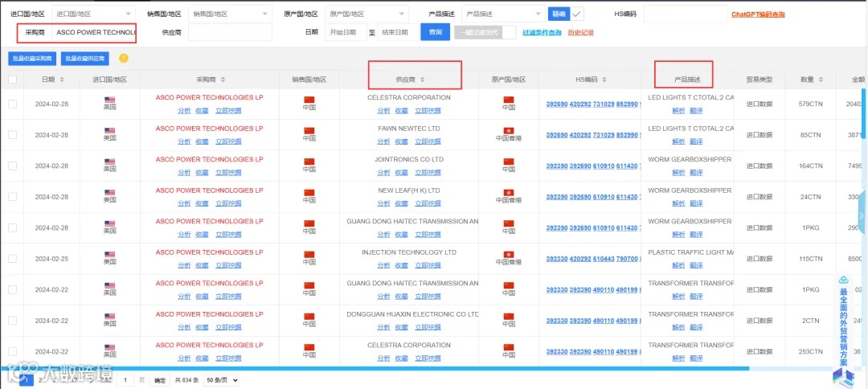Screen dimensions: 868x389
Task: Click the 115CTN quantity cell
Action: 811,259
